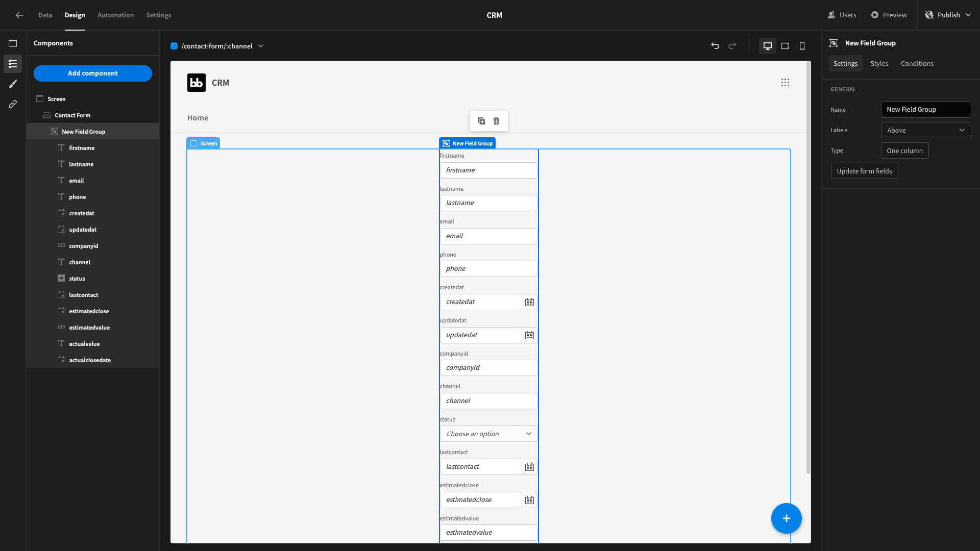Click the Budibase logo in app header
The width and height of the screenshot is (980, 551).
coord(197,83)
